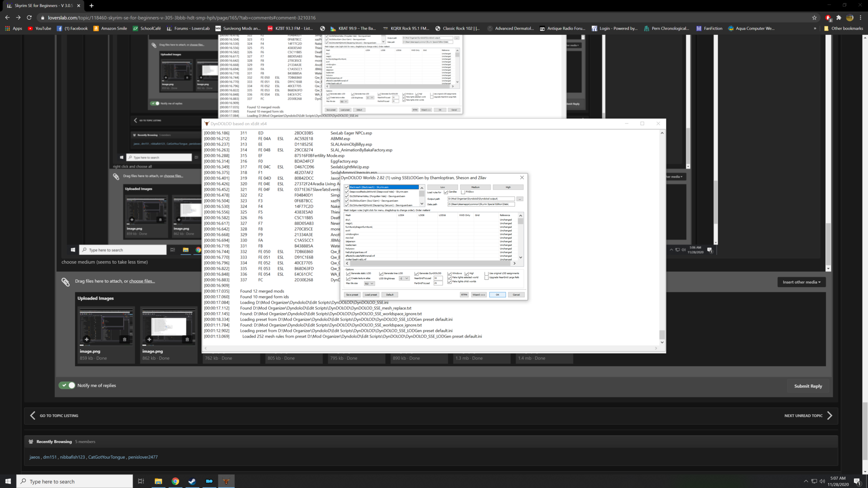Insert the 859 kb image with its plus icon
The image size is (868, 488).
pyautogui.click(x=86, y=339)
